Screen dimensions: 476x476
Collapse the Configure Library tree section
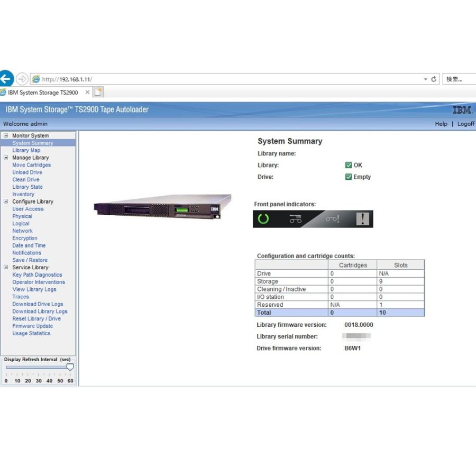pyautogui.click(x=6, y=202)
